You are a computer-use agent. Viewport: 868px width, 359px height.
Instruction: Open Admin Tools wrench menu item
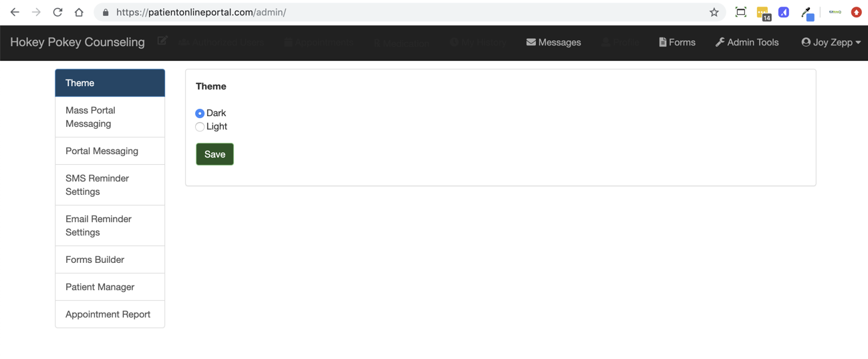[x=747, y=42]
